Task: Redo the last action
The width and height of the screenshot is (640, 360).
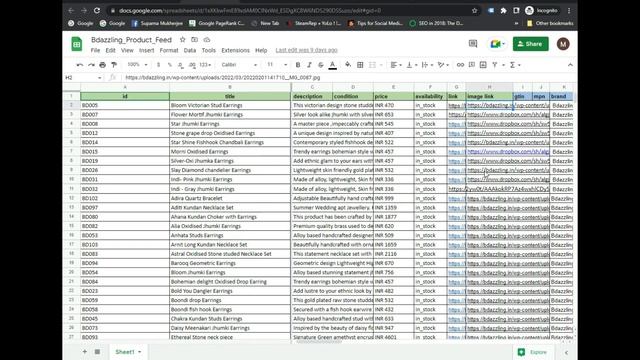Action: (91, 65)
